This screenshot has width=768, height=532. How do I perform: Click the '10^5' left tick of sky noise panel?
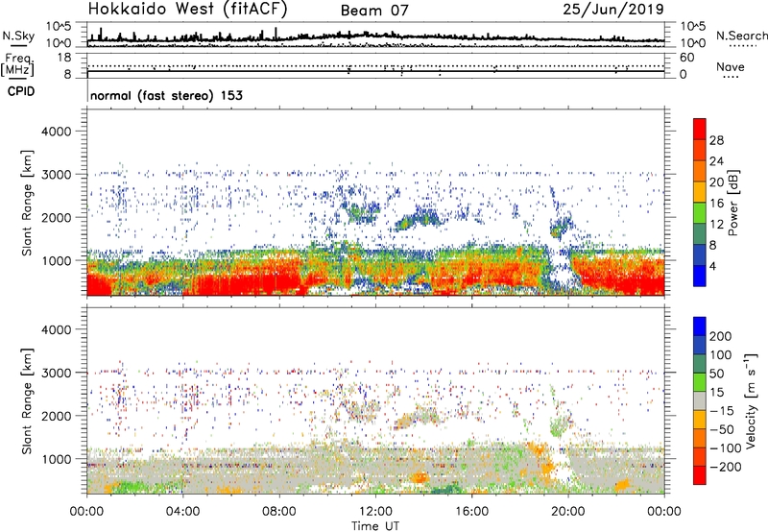59,26
